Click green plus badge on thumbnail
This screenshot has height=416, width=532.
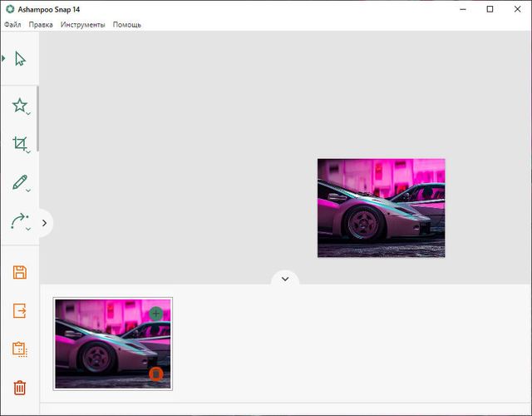[x=156, y=314]
